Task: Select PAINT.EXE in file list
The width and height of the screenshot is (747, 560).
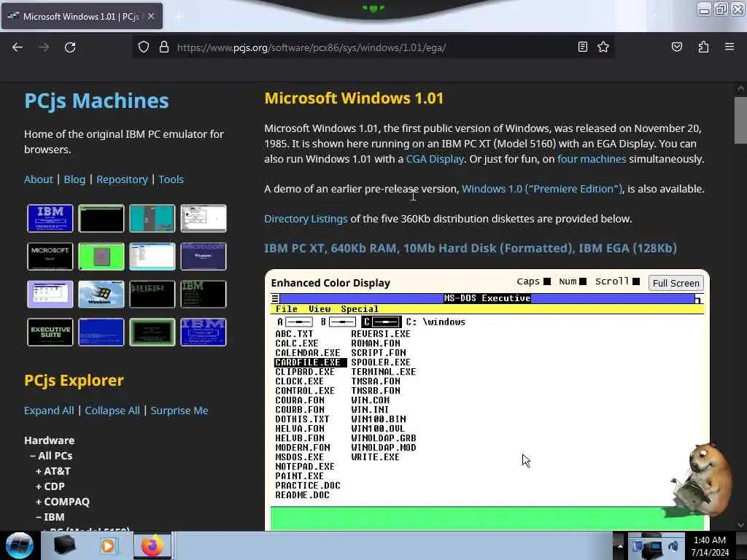Action: (x=299, y=476)
